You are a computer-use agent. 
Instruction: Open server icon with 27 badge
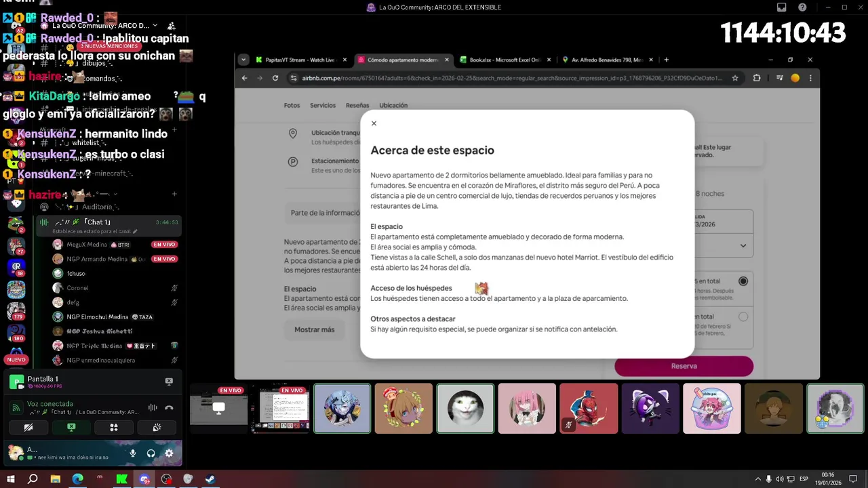point(16,245)
